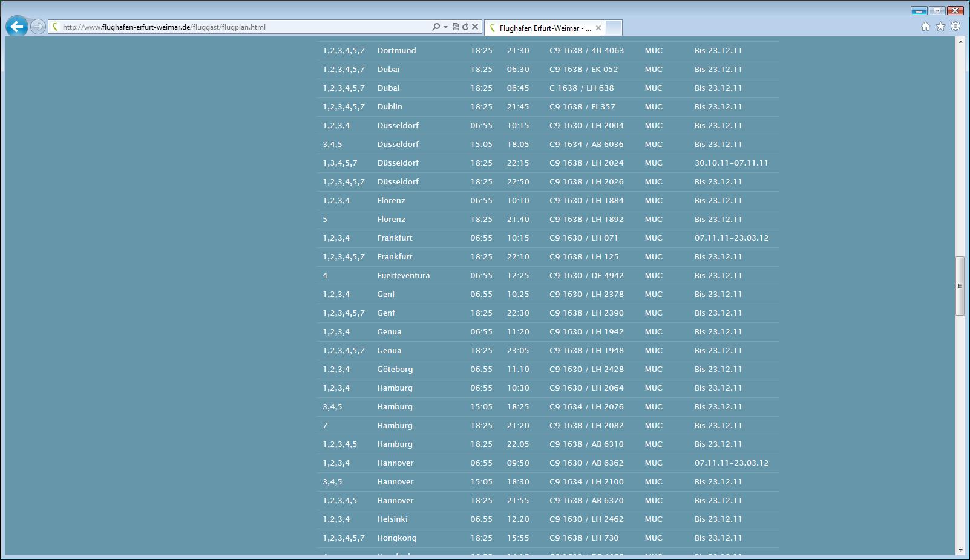Image resolution: width=970 pixels, height=560 pixels.
Task: Switch to the Flughafen Erfurt-Weimar tab
Action: 545,28
